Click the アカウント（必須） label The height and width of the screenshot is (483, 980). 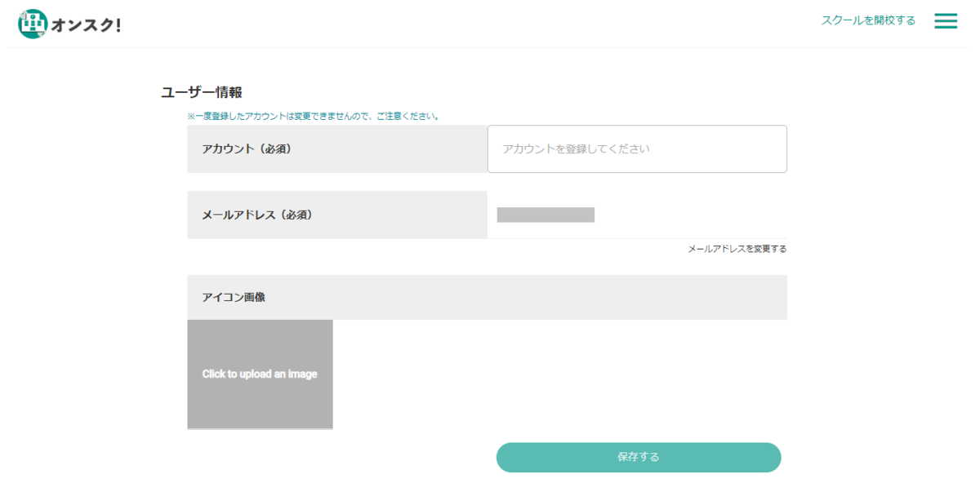click(x=247, y=149)
